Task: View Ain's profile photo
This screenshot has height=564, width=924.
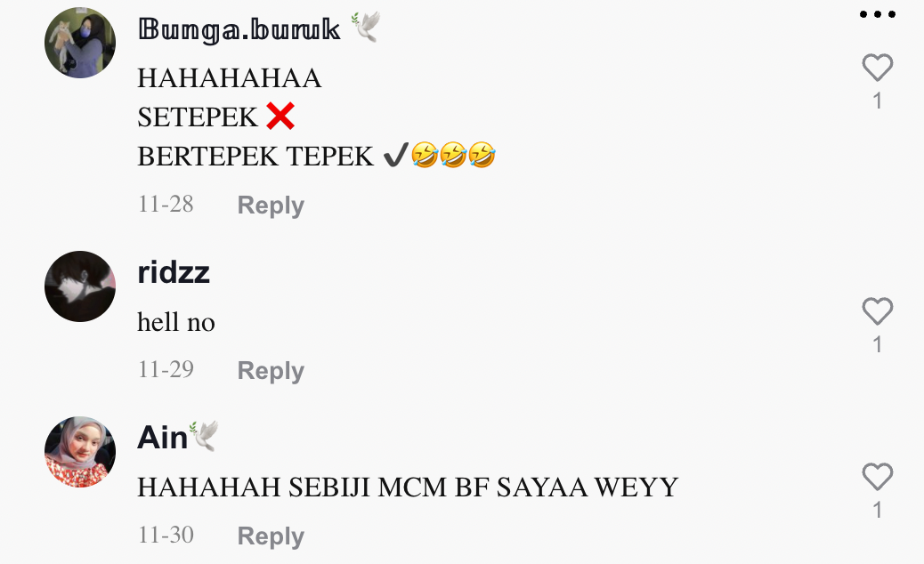Action: [x=80, y=452]
